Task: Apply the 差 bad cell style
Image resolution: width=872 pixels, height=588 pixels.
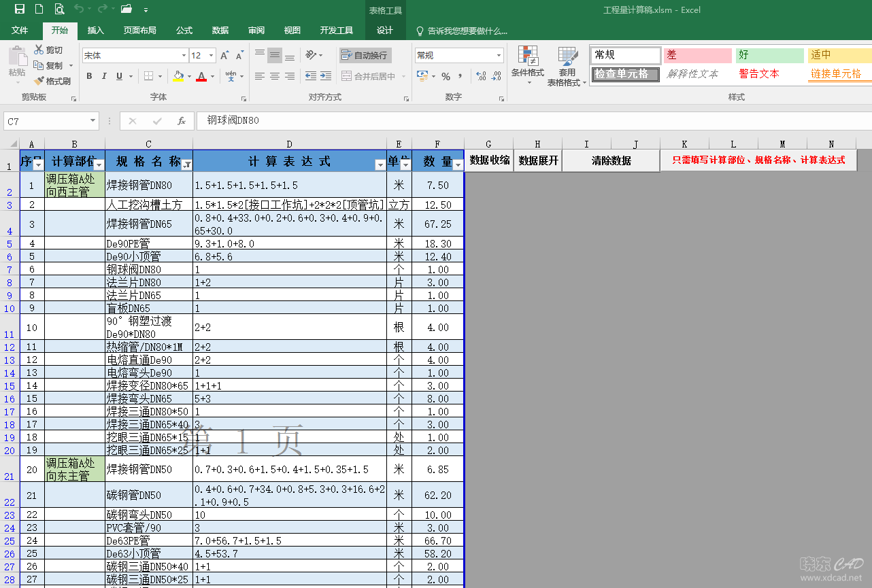Action: pos(698,56)
